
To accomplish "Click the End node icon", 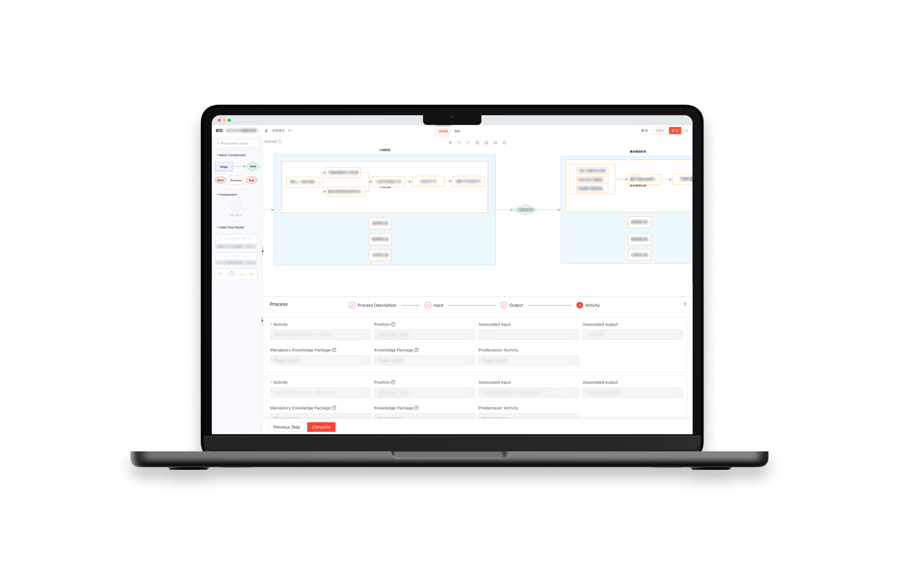I will [x=251, y=181].
